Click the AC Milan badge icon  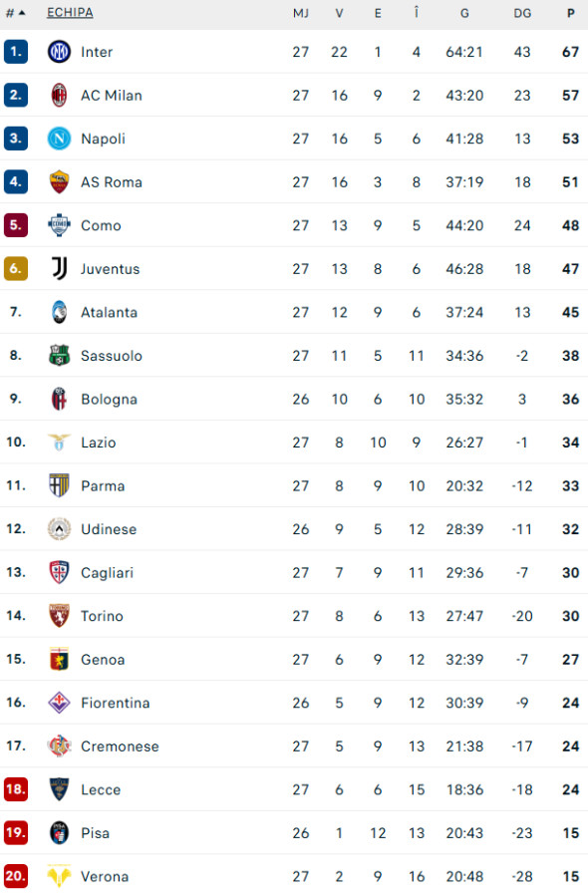60,95
